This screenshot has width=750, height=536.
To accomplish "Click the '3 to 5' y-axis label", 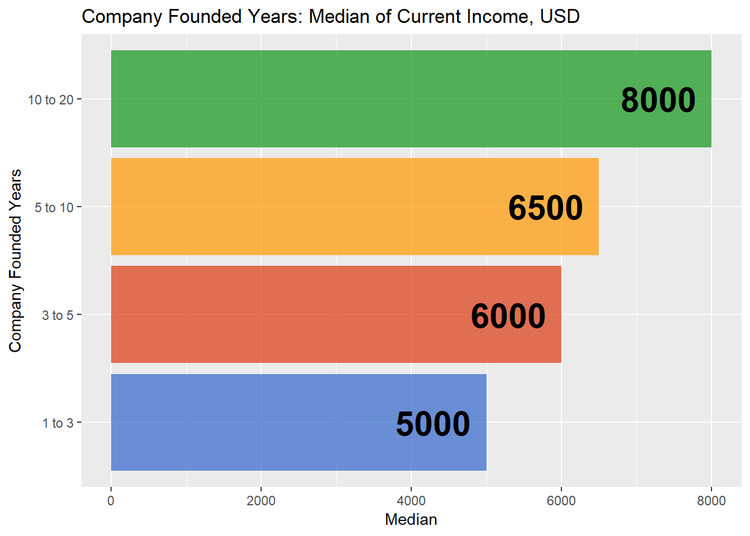I will click(59, 315).
